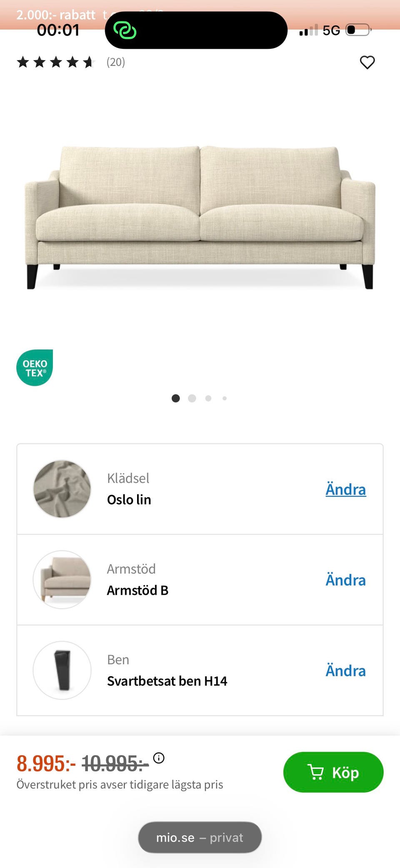400x868 pixels.
Task: Jump to the third carousel dot
Action: [x=208, y=398]
